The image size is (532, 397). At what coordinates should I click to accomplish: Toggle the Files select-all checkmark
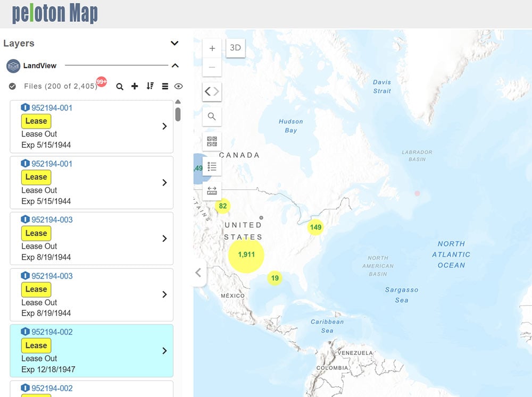point(12,86)
